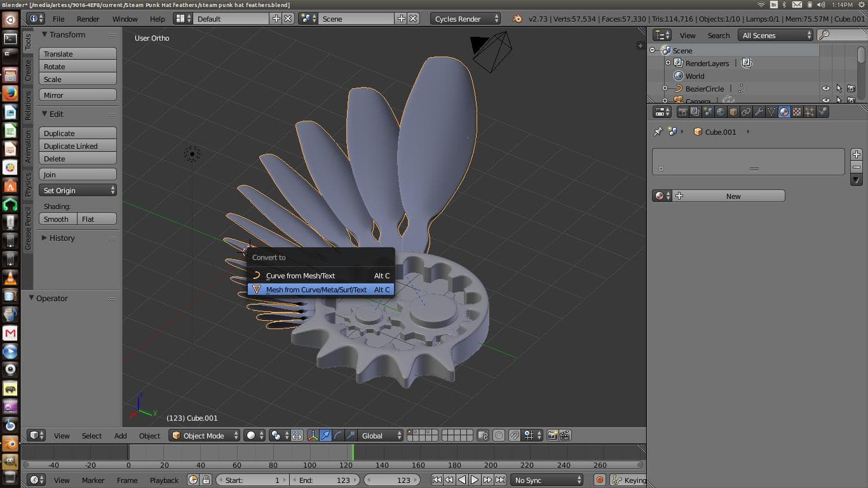Open the Particles properties tab (sparkles icon)
Screen dimensions: 868x488
(x=810, y=112)
